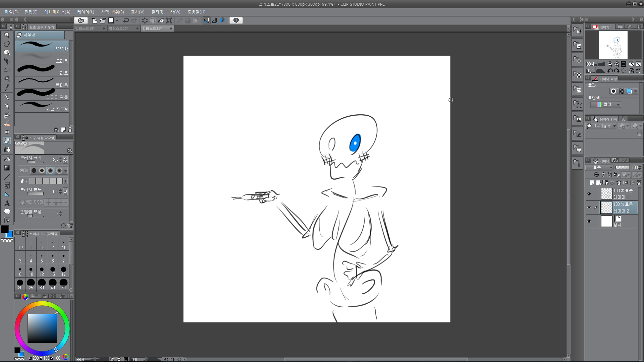
Task: Delete the selected layer with trash icon
Action: click(x=639, y=183)
